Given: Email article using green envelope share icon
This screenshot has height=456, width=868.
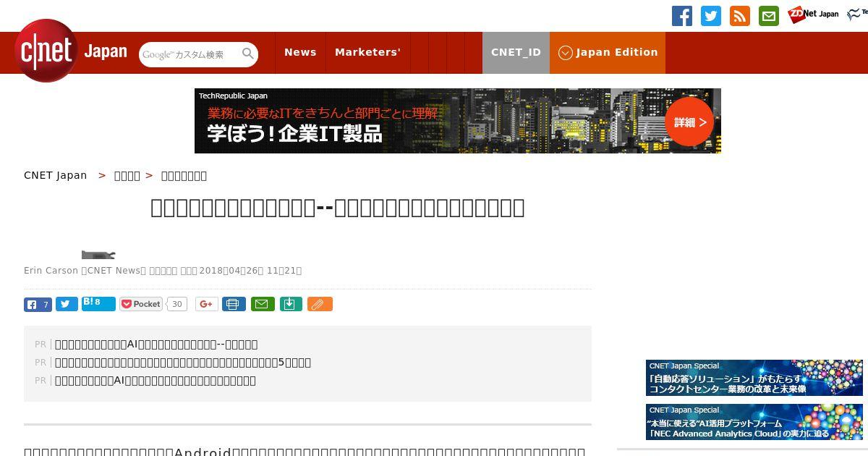Looking at the screenshot, I should click(263, 304).
